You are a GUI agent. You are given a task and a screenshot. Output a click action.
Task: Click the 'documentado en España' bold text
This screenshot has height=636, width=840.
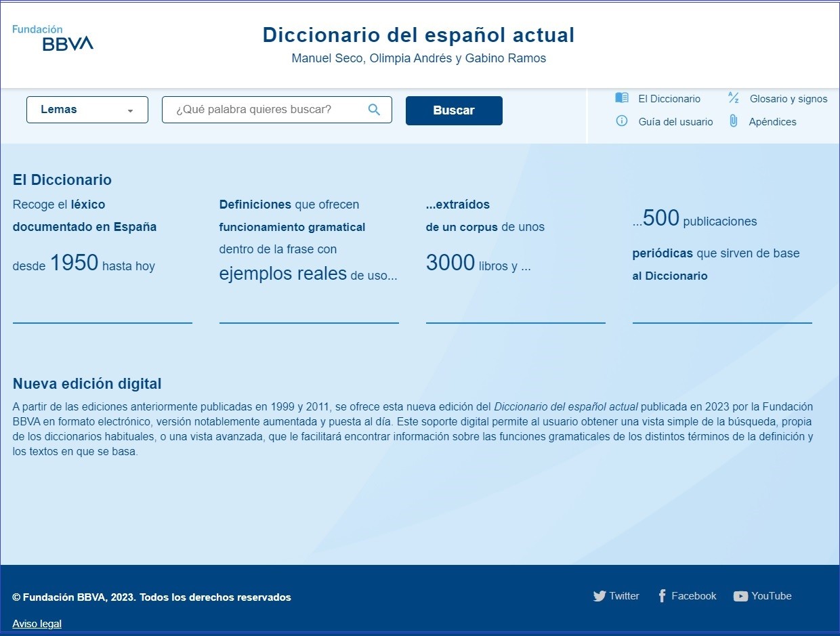coord(85,227)
